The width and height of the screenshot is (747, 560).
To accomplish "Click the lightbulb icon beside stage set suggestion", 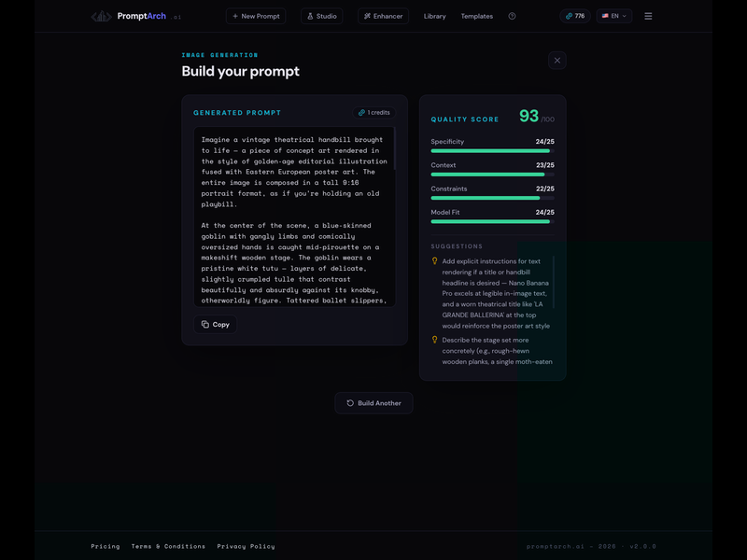I will pyautogui.click(x=434, y=340).
